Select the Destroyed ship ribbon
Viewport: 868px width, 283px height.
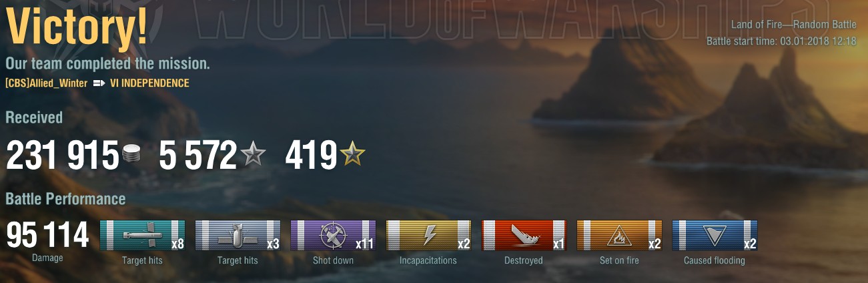point(524,236)
